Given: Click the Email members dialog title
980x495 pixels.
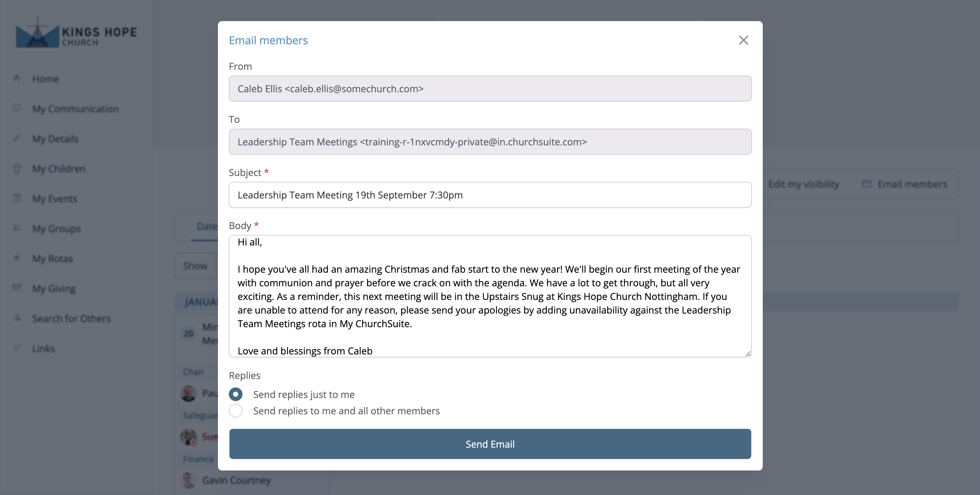Looking at the screenshot, I should coord(268,40).
